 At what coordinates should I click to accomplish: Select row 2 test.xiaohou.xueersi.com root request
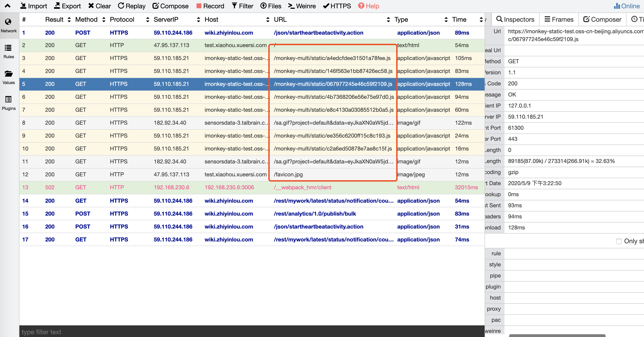point(252,45)
